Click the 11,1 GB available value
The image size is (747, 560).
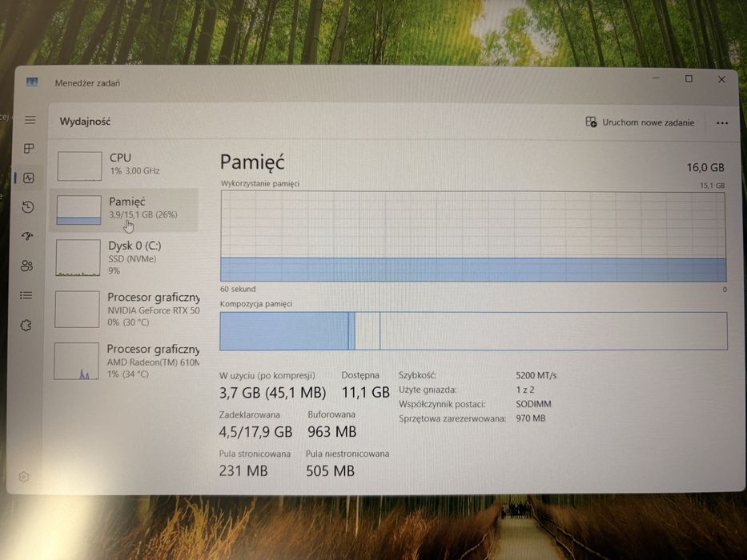(365, 392)
